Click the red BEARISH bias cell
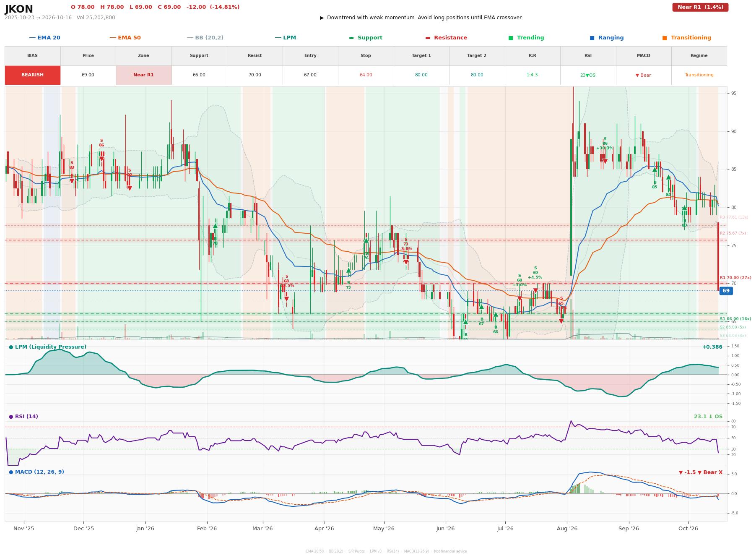756x558 pixels. 33,75
